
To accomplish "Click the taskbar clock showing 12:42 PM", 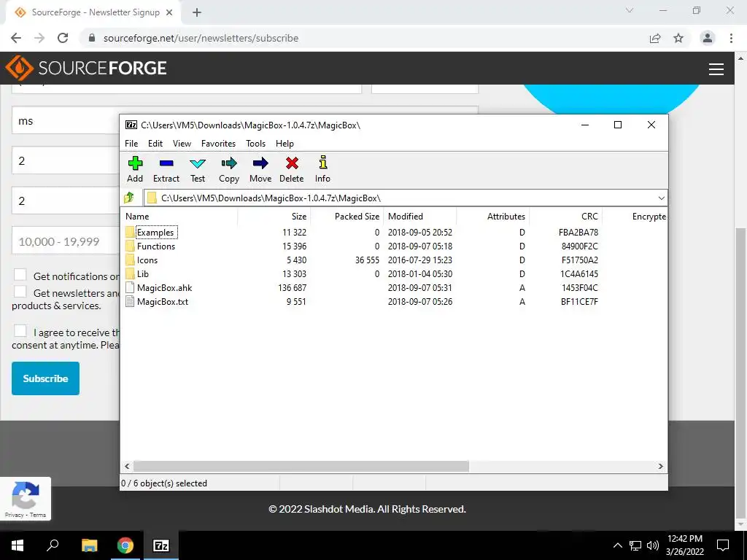I will [x=684, y=545].
